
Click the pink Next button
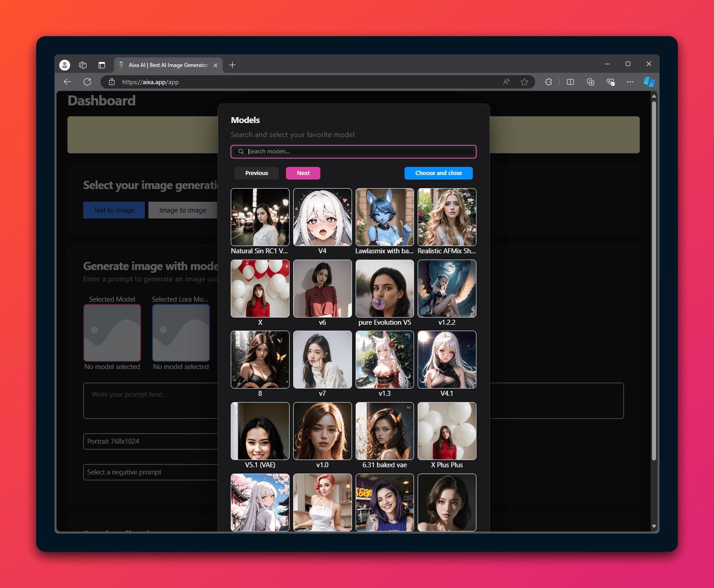(303, 173)
